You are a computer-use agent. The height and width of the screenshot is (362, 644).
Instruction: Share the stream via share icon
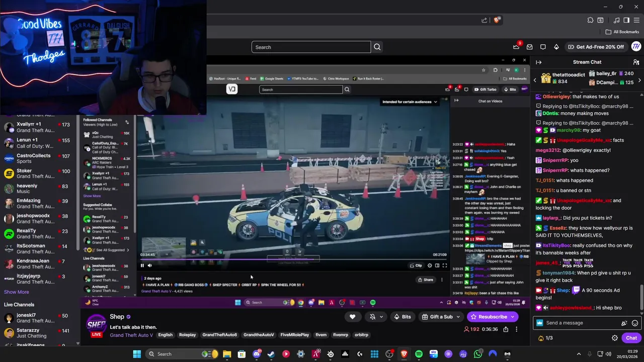click(x=506, y=329)
